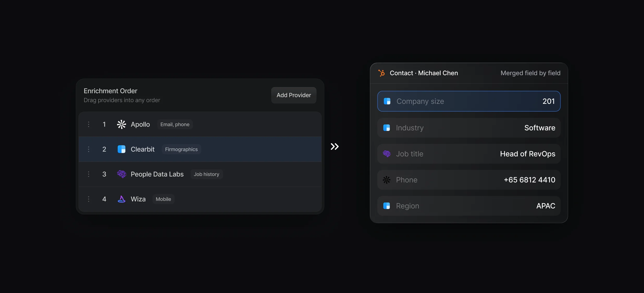Click the Clearbit icon next to Region
The height and width of the screenshot is (293, 644).
pyautogui.click(x=387, y=206)
